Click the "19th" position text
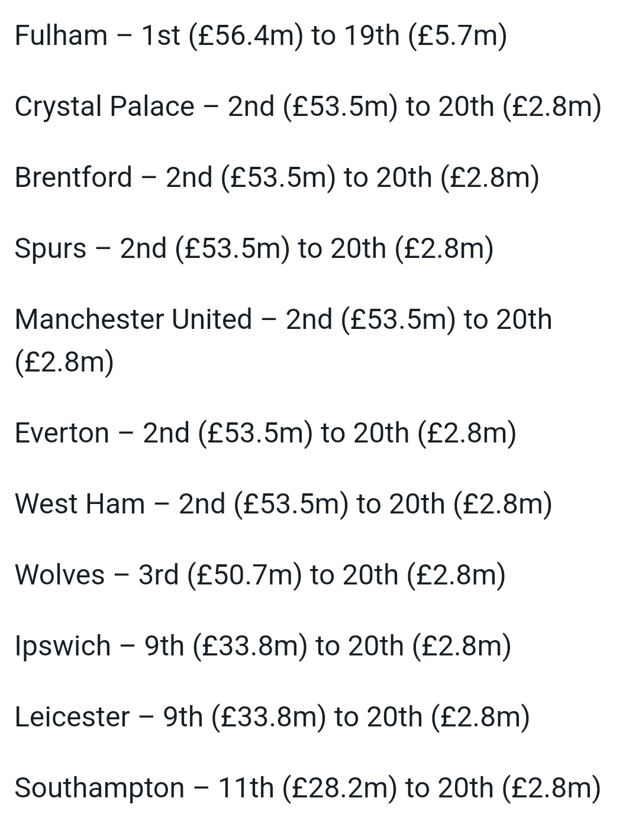Viewport: 639px width, 840px height. (372, 35)
